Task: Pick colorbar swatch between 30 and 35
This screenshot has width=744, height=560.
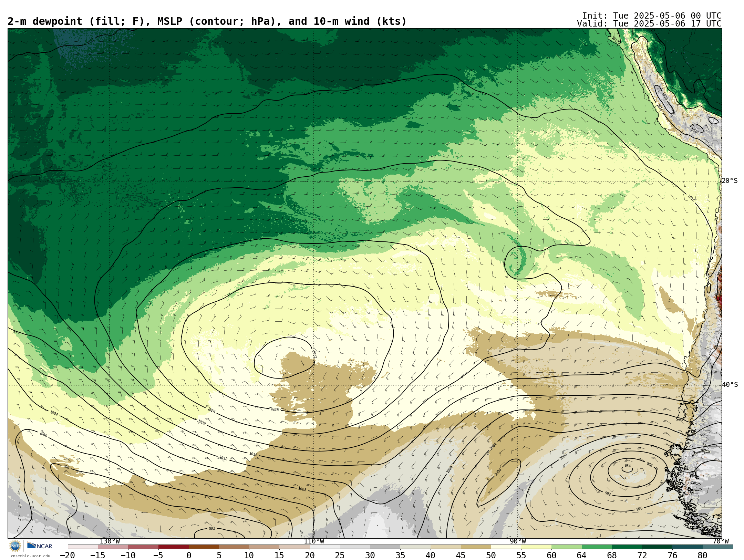Action: (x=385, y=547)
